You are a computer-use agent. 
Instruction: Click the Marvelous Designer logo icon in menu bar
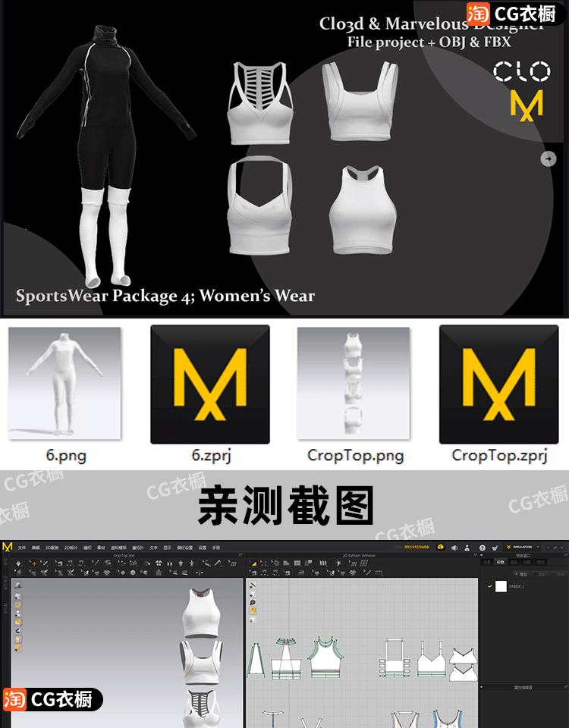pyautogui.click(x=8, y=547)
